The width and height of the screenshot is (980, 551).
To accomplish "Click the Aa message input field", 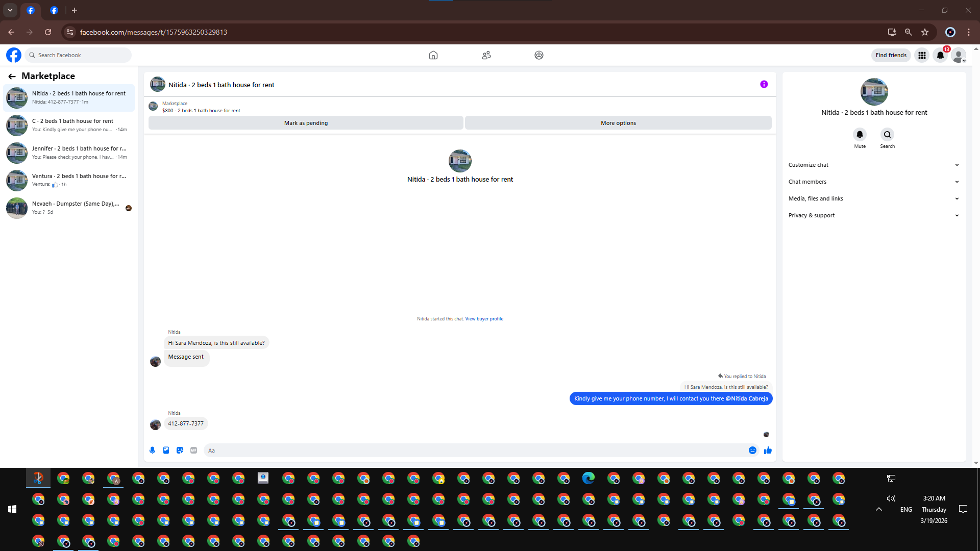I will click(x=475, y=450).
